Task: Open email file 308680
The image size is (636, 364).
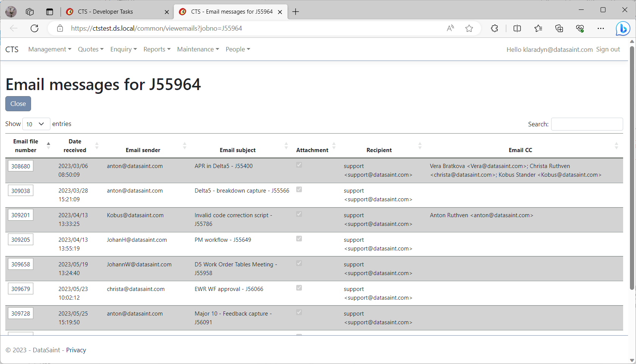Action: pyautogui.click(x=20, y=166)
